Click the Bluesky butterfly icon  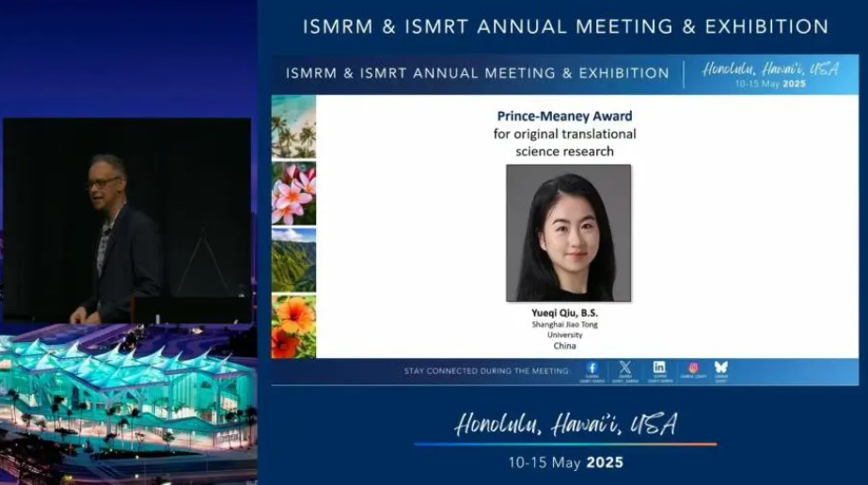pos(720,368)
